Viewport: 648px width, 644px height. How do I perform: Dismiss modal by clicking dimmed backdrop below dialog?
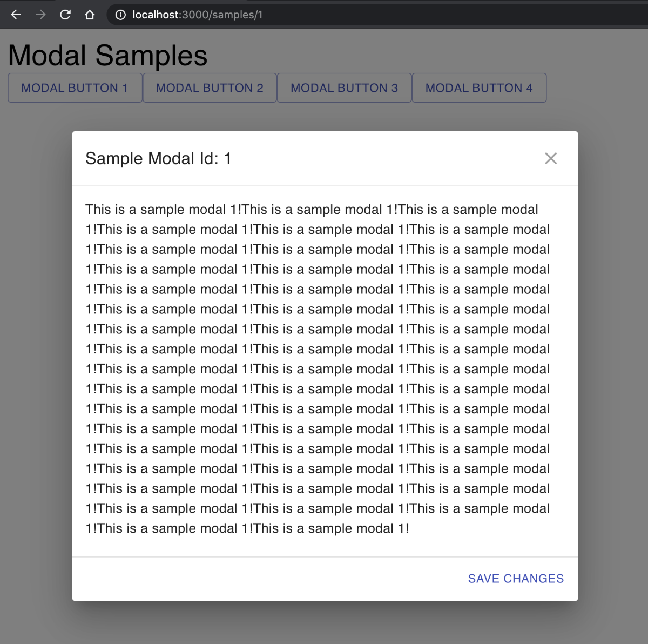click(325, 622)
